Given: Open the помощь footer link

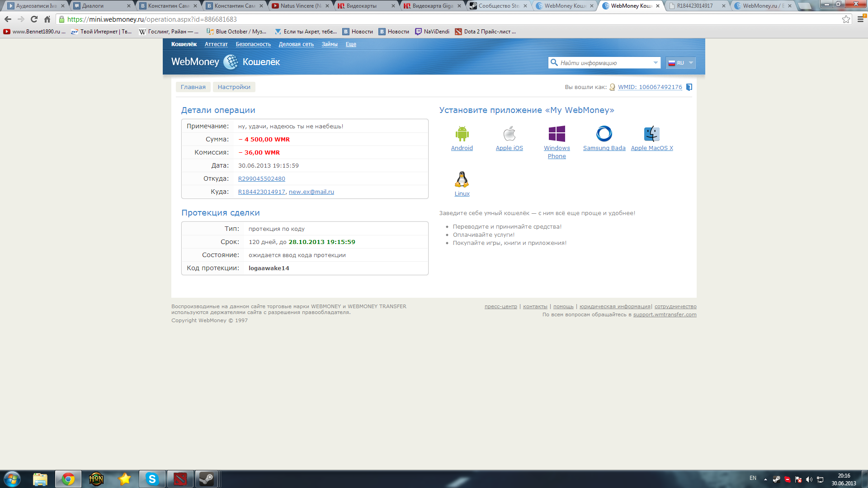Looking at the screenshot, I should point(563,307).
